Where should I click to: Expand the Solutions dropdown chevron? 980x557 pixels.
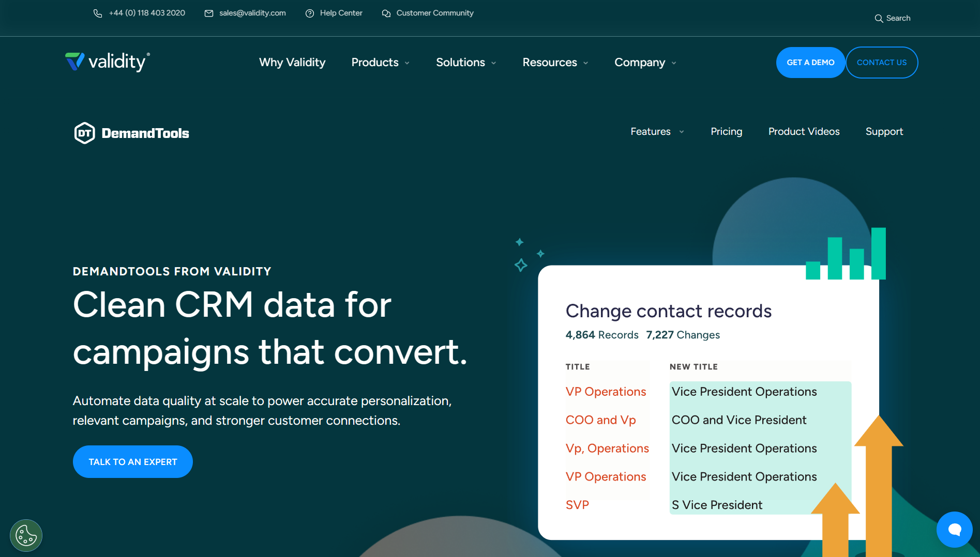(494, 63)
